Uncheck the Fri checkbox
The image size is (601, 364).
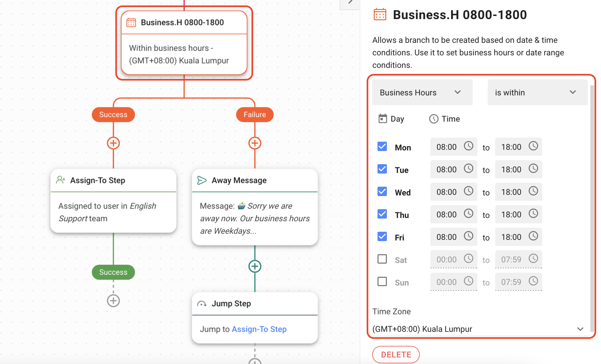[x=382, y=237]
